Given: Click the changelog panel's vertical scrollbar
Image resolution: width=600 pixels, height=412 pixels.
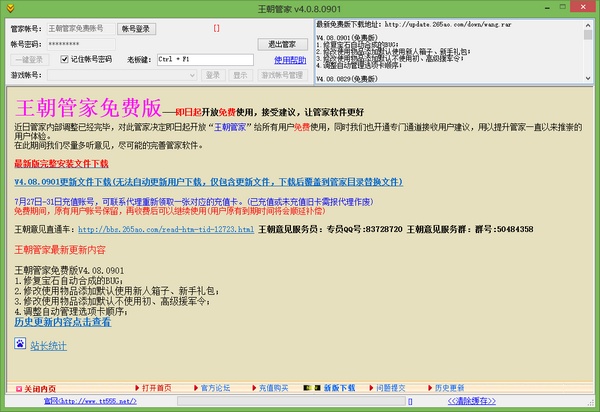Looking at the screenshot, I should pos(590,52).
